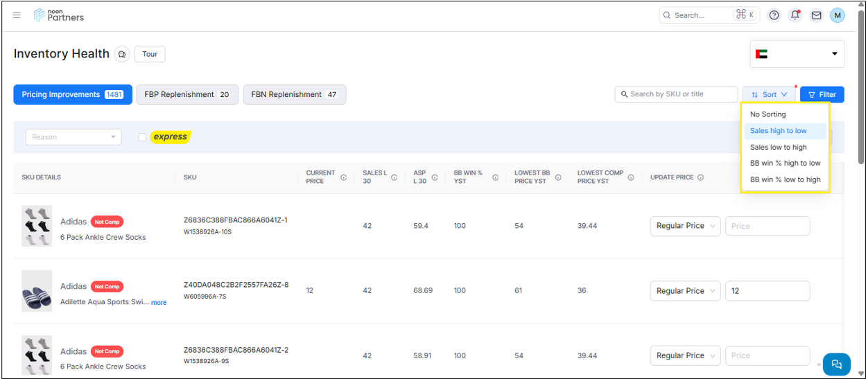This screenshot has height=379, width=868.
Task: Click the home icon beside Inventory Health
Action: coord(122,54)
